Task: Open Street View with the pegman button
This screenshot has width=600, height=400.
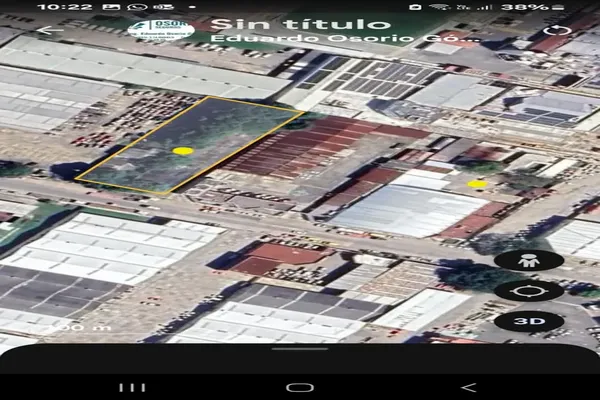Action: click(x=528, y=261)
